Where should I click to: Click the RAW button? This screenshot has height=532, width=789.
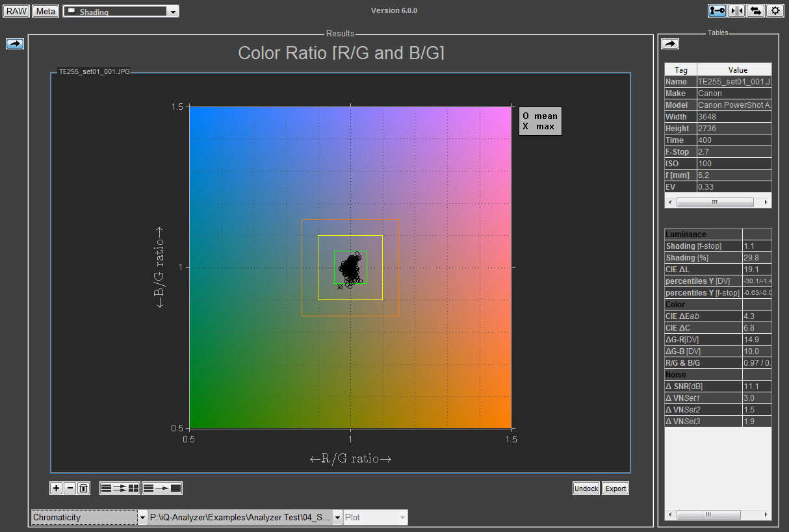(x=17, y=11)
